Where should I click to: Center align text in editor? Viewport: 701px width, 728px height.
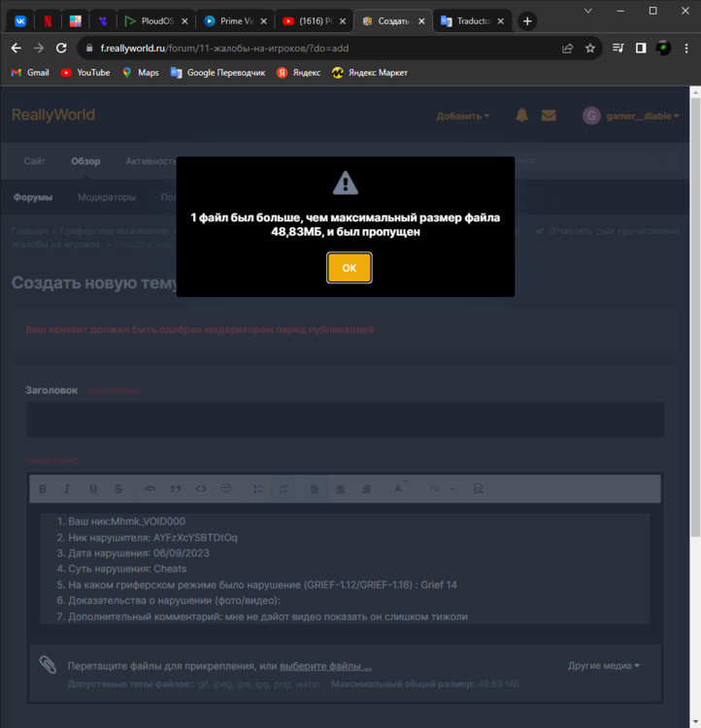(340, 489)
